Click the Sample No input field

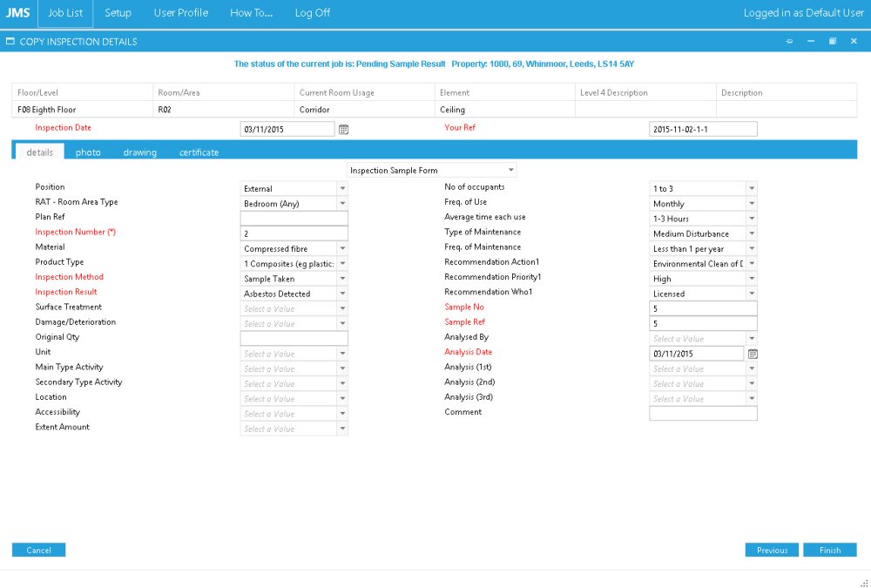click(x=703, y=308)
